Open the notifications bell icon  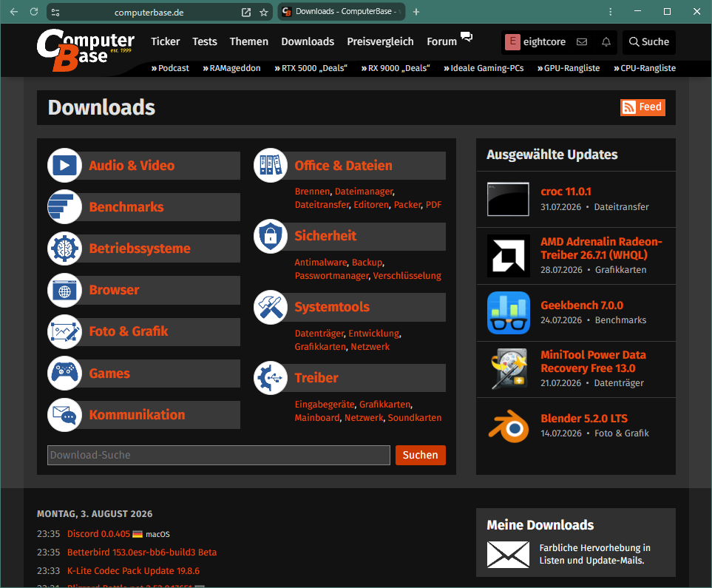606,42
